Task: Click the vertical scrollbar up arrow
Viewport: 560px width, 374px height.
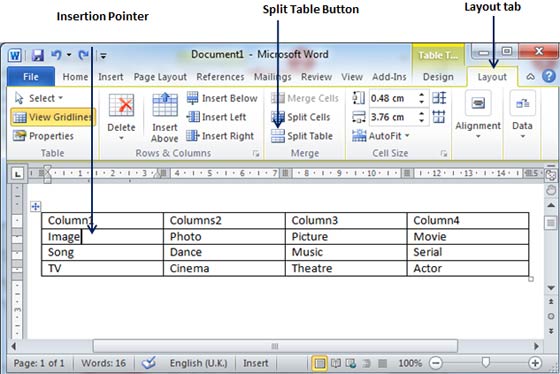Action: pos(551,205)
